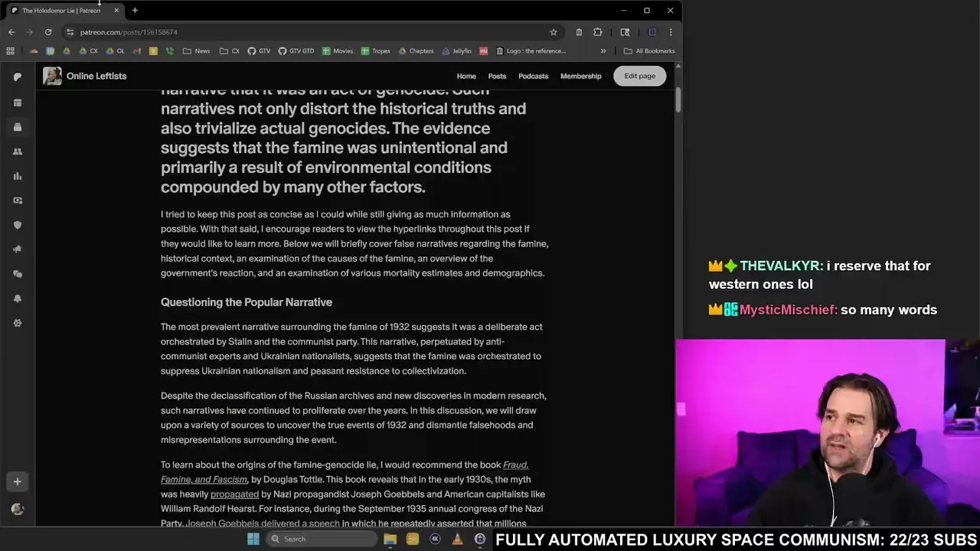Open the Chrome three-dot menu
980x551 pixels.
click(x=671, y=32)
